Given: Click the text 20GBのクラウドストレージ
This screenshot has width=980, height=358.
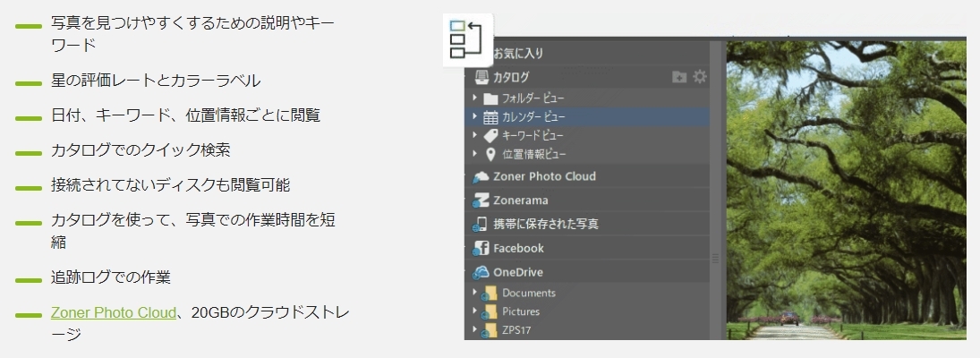Looking at the screenshot, I should coord(200,324).
